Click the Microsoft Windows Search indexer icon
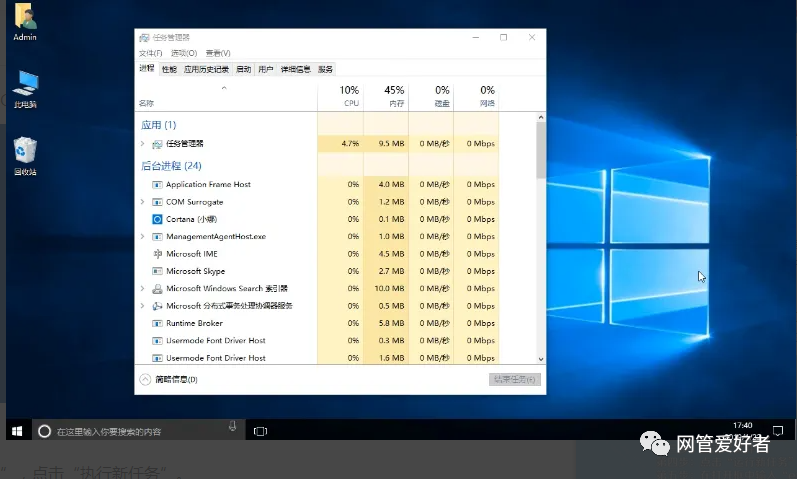 tap(157, 288)
